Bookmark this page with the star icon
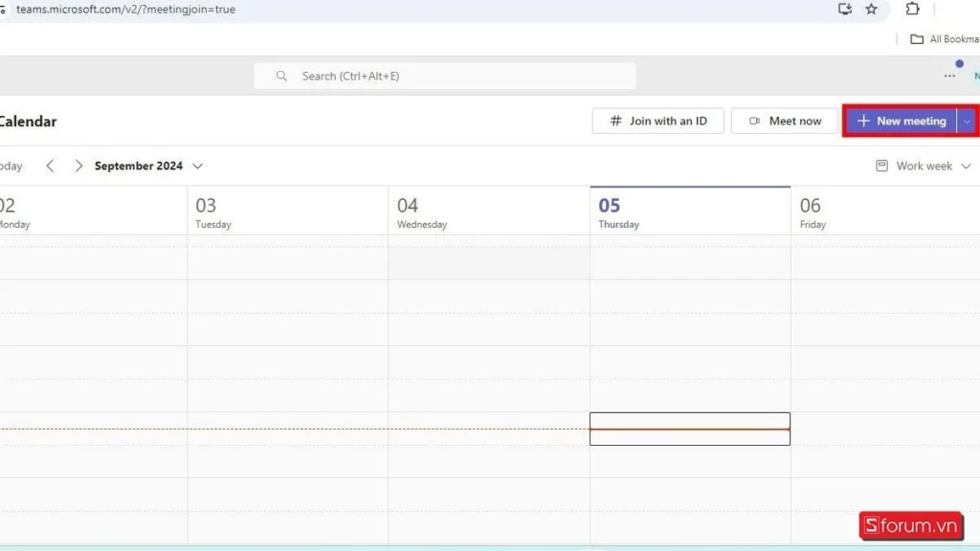 (871, 9)
